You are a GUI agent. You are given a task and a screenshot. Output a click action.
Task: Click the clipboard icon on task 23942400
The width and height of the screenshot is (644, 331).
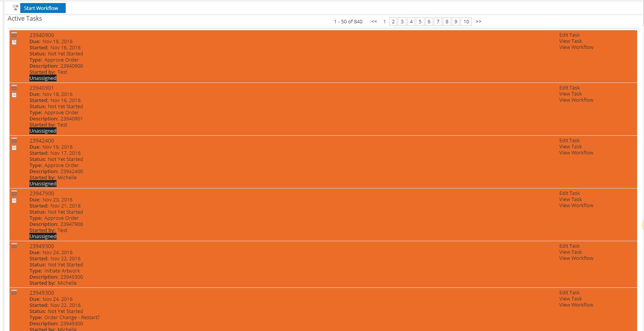[x=14, y=148]
